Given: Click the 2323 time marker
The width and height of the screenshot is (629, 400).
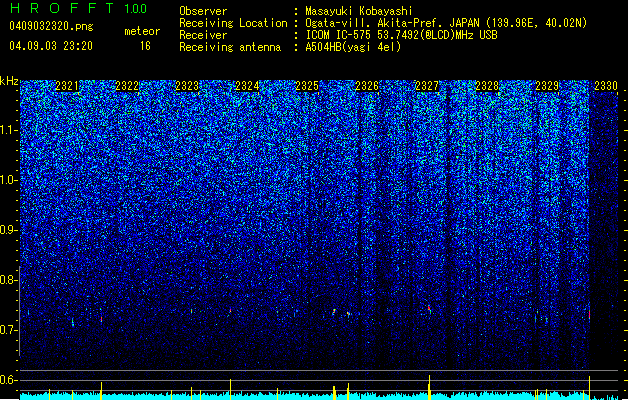Looking at the screenshot, I should coord(187,86).
